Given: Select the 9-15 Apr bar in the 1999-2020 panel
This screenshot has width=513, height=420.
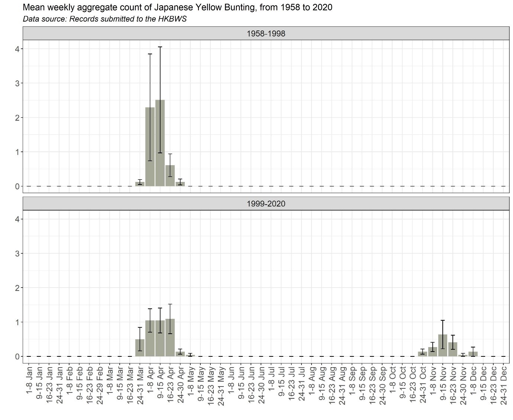Looking at the screenshot, I should pyautogui.click(x=160, y=338).
